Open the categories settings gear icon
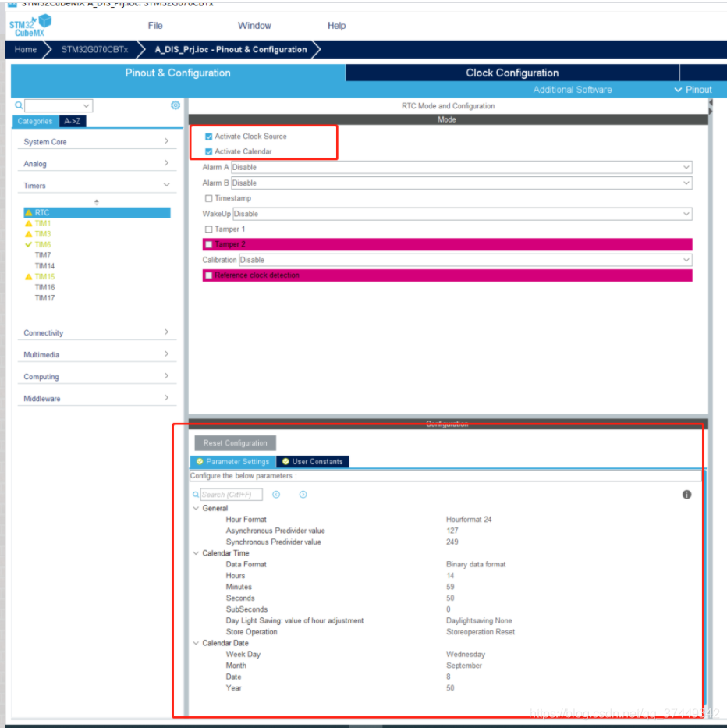Screen dimensions: 727x728 click(x=176, y=105)
